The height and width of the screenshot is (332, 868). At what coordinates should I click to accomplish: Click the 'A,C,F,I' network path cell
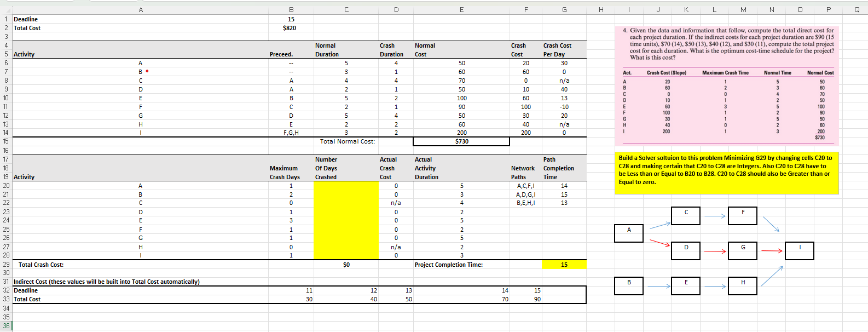(526, 186)
